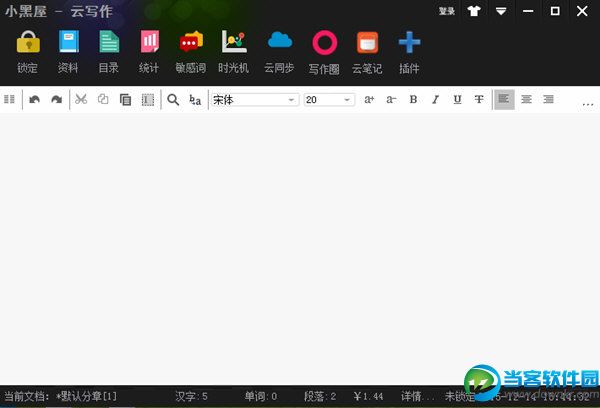Click the ¥1.44 value in status bar

(368, 396)
